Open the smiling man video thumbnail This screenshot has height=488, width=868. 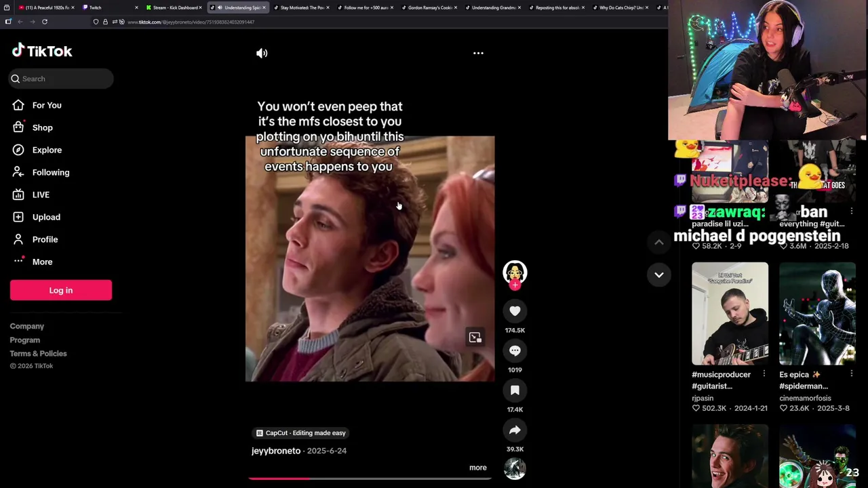click(x=730, y=456)
